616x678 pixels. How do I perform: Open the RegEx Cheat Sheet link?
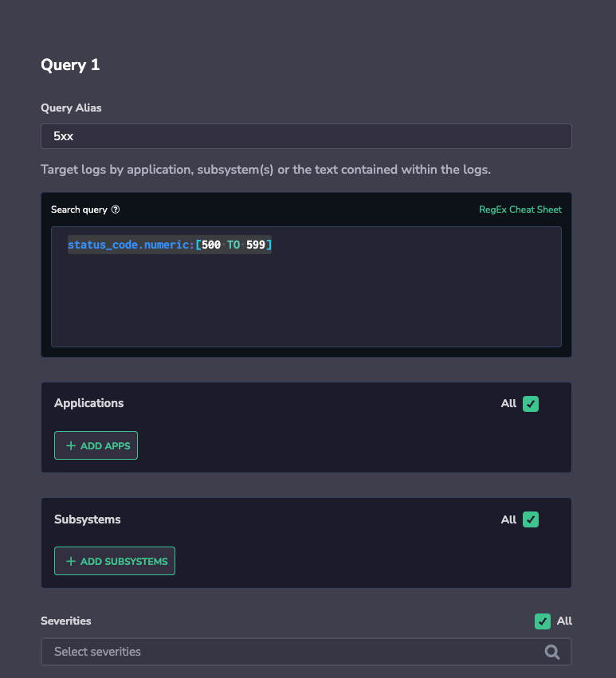coord(520,210)
